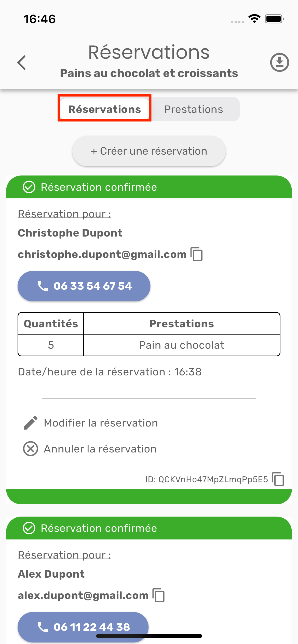
Task: Tap the quantity 5 cell
Action: pyautogui.click(x=51, y=345)
